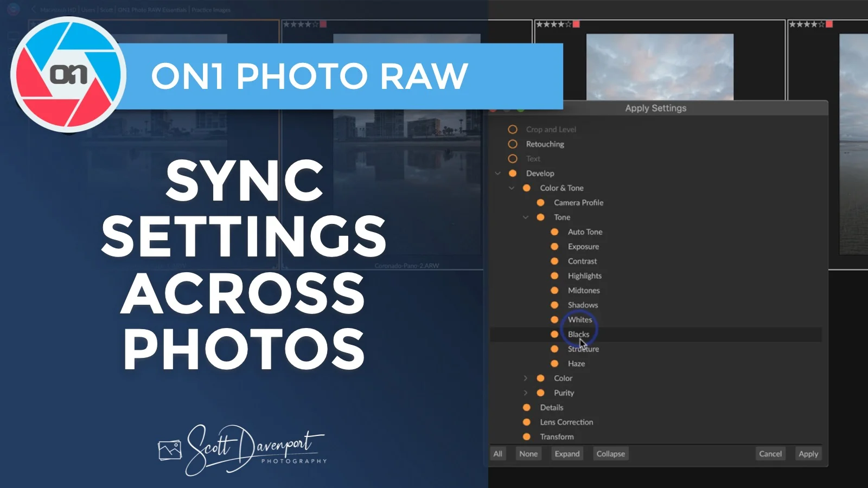Toggle the Color & Tone setting dot
This screenshot has width=868, height=488.
526,188
